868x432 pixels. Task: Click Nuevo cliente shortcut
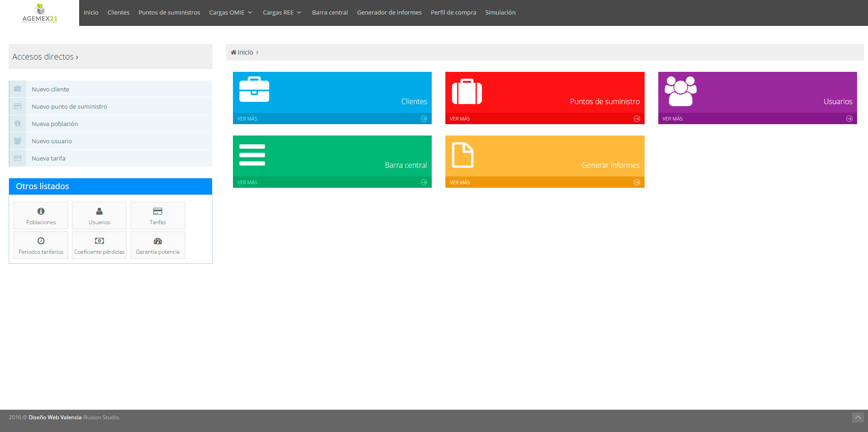click(x=50, y=89)
